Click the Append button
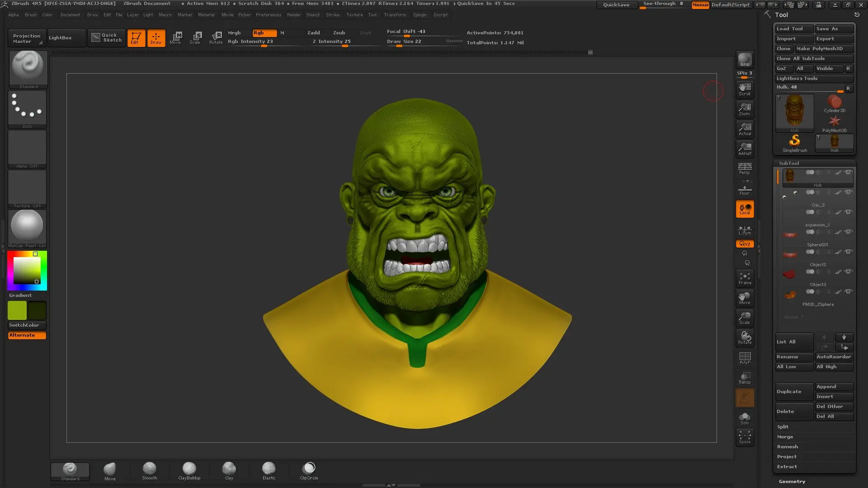 (x=834, y=387)
